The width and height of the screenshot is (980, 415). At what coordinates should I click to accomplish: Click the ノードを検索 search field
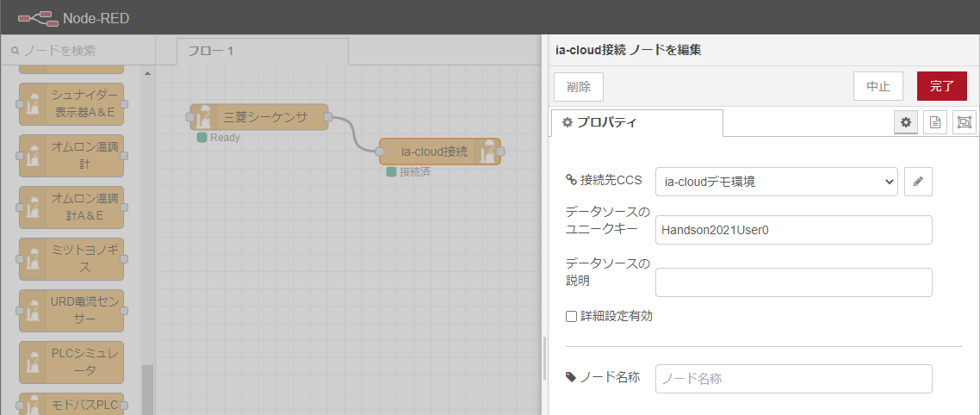[78, 51]
